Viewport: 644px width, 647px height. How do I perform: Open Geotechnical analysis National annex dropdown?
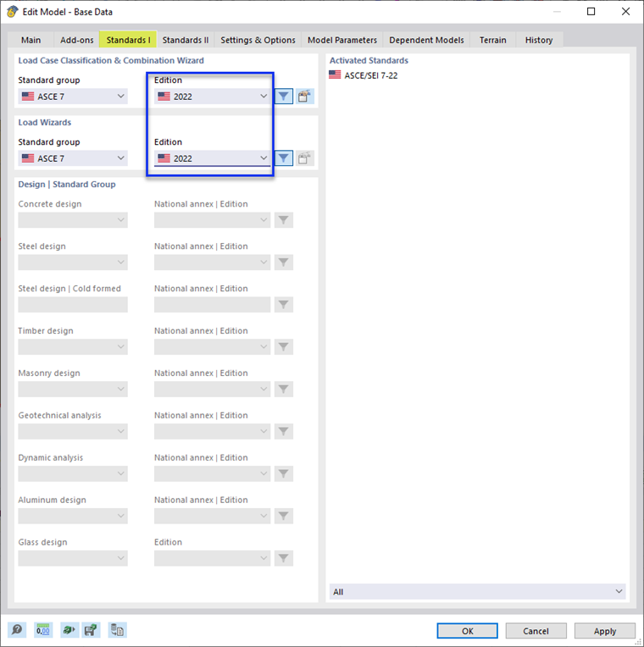(212, 431)
